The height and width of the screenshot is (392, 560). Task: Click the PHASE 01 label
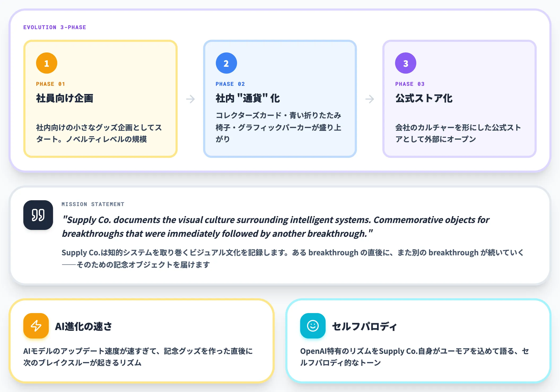pyautogui.click(x=50, y=84)
